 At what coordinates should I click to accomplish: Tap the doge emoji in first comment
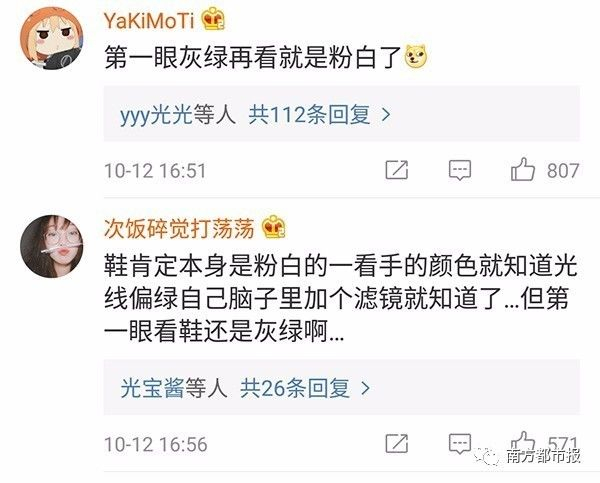click(x=416, y=57)
